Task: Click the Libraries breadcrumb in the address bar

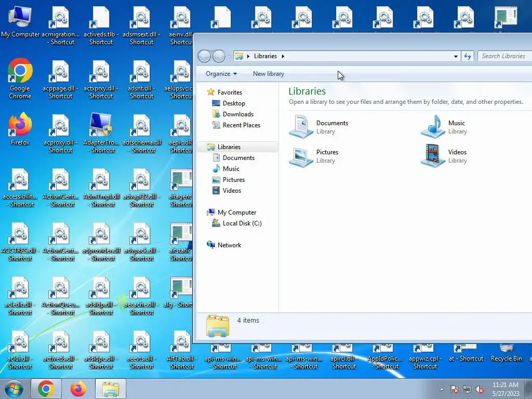Action: (x=265, y=56)
